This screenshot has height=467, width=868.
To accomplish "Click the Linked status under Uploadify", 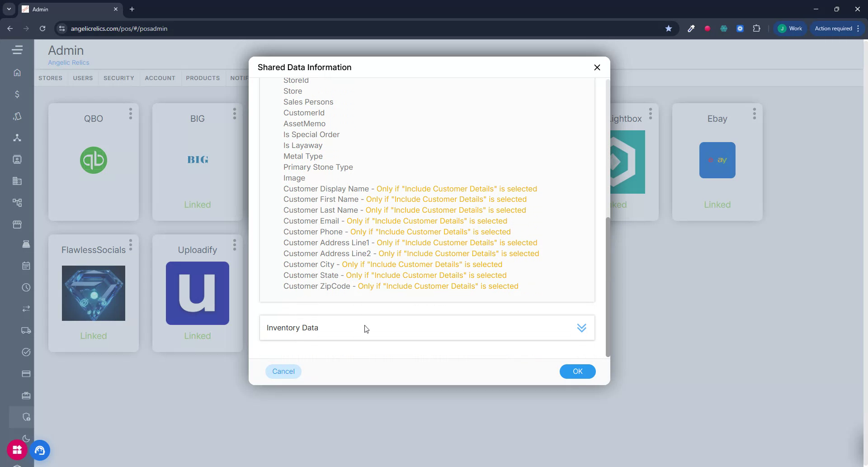I will click(198, 336).
